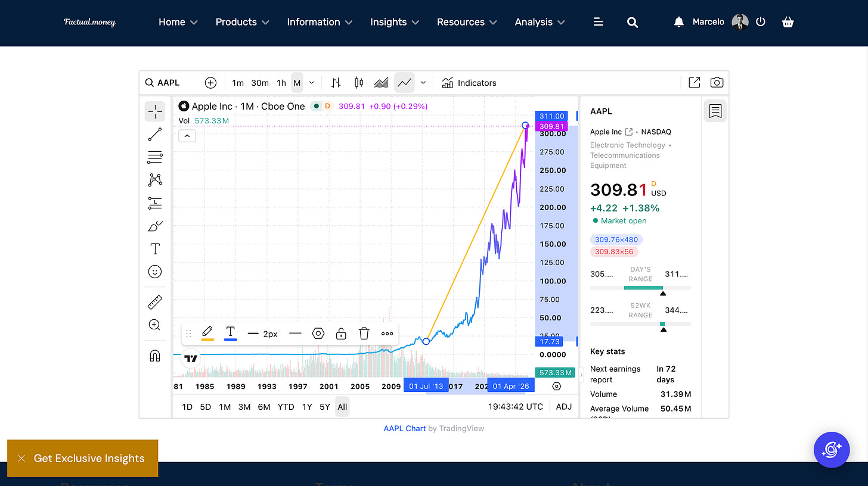The height and width of the screenshot is (486, 868).
Task: Click the Get Exclusive Insights banner
Action: click(89, 458)
